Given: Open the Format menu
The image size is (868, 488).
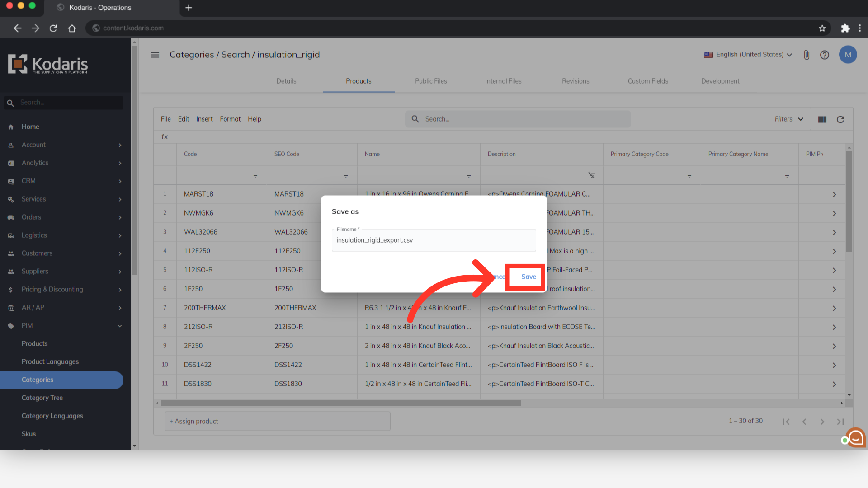Looking at the screenshot, I should (230, 119).
